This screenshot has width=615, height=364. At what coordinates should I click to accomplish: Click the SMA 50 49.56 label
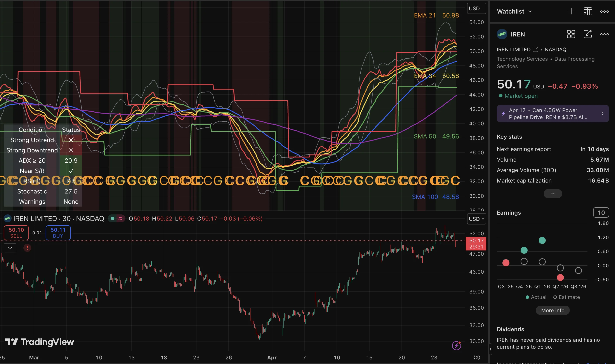click(436, 136)
